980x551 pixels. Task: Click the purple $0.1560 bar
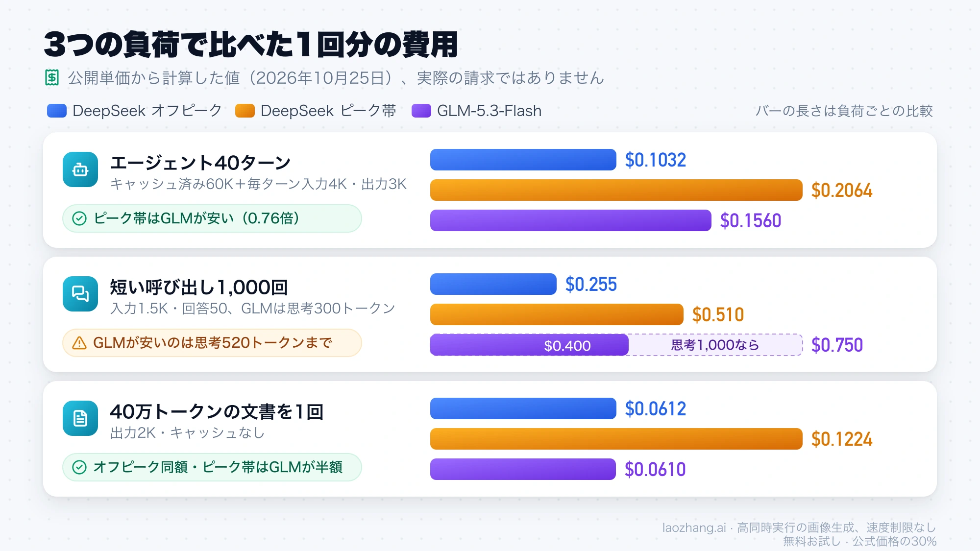click(x=571, y=220)
